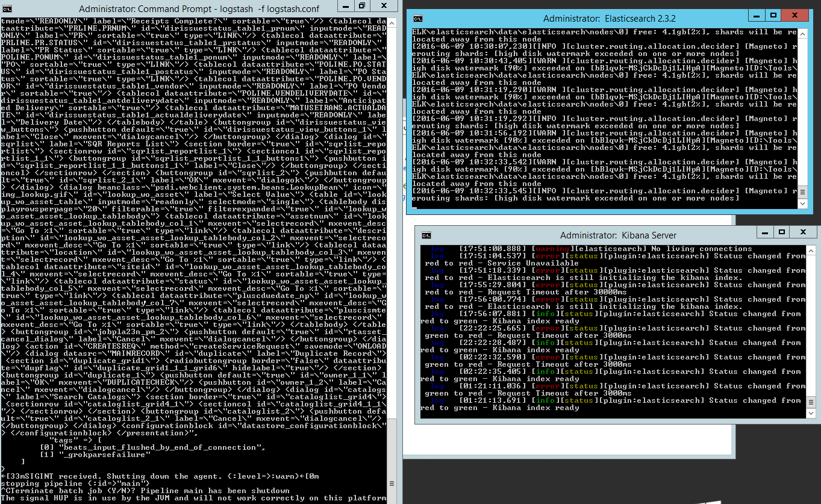Image resolution: width=821 pixels, height=504 pixels.
Task: Click the 'Administrator: Kibana Server' title bar text
Action: (618, 235)
